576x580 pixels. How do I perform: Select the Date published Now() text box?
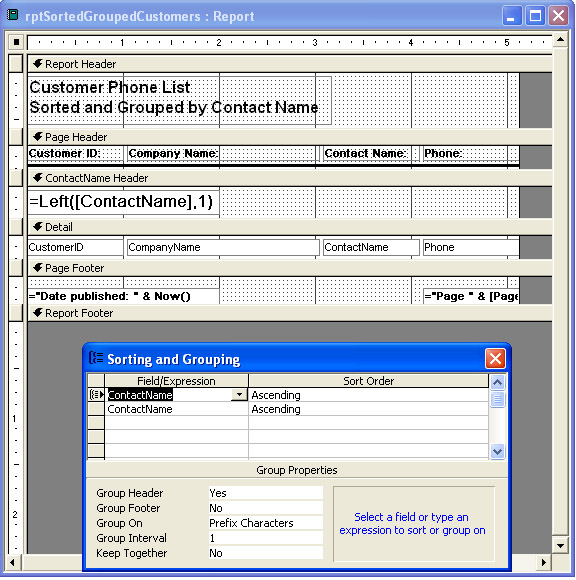(x=124, y=296)
